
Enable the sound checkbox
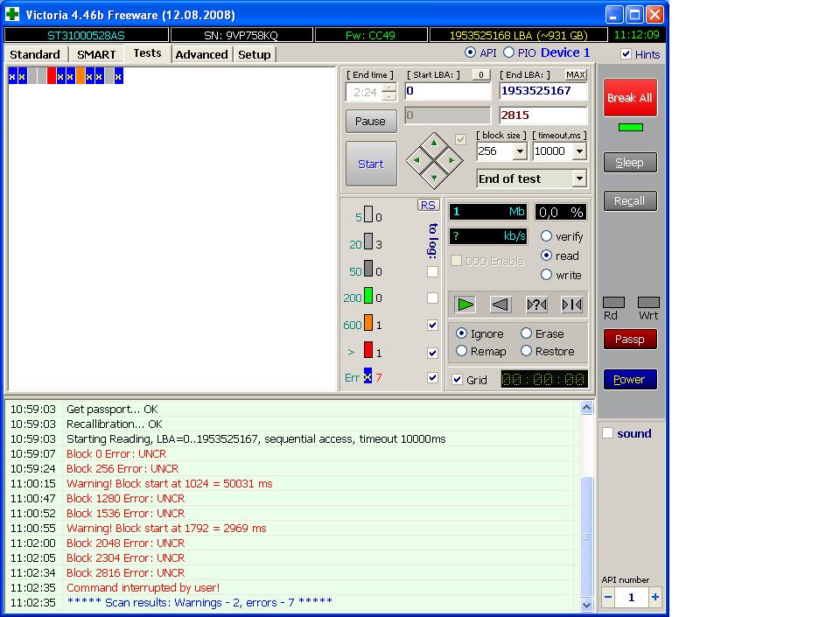click(607, 432)
